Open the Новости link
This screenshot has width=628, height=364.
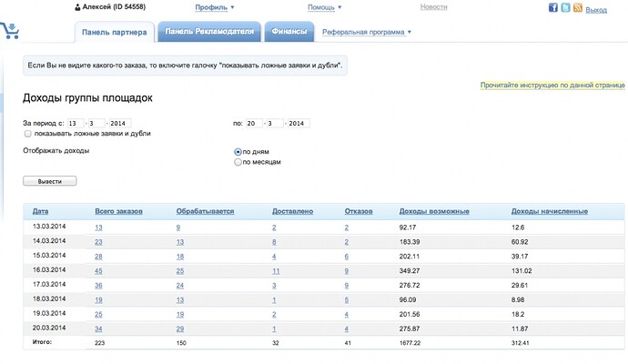pos(434,6)
